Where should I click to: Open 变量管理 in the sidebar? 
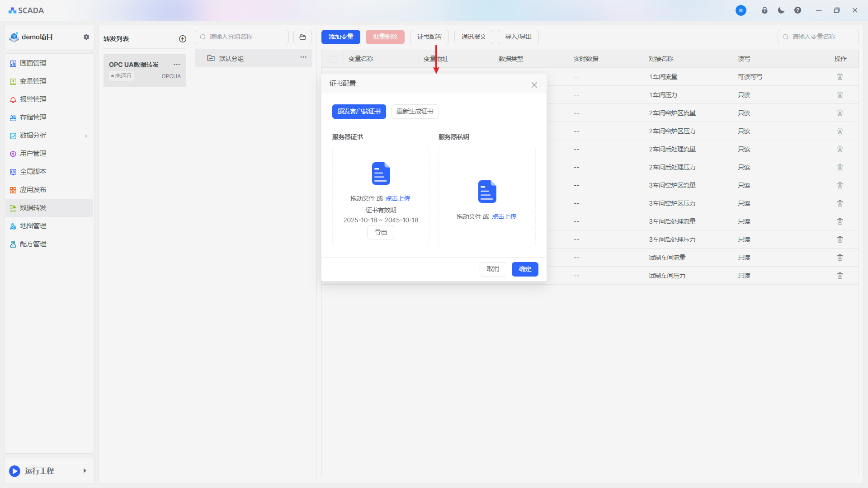pyautogui.click(x=33, y=81)
